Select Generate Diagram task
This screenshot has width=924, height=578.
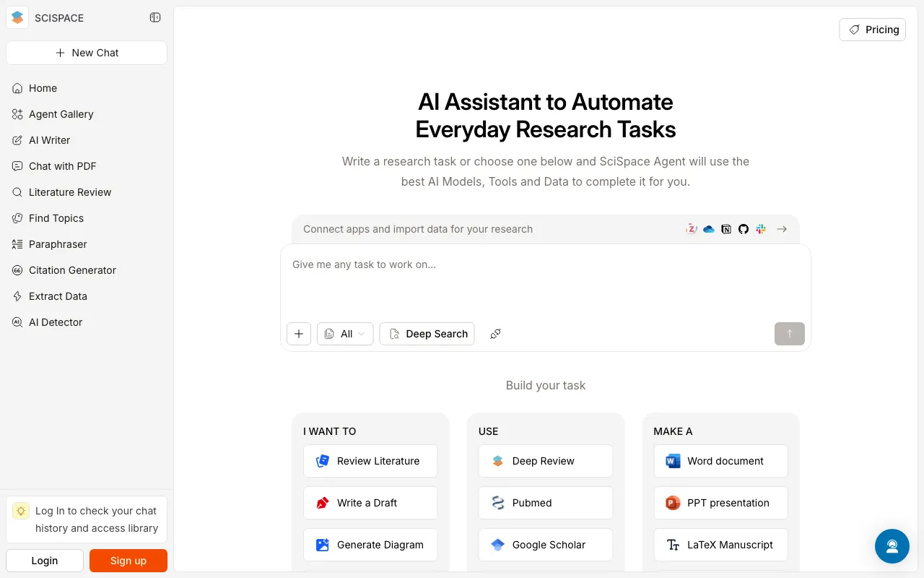tap(370, 545)
